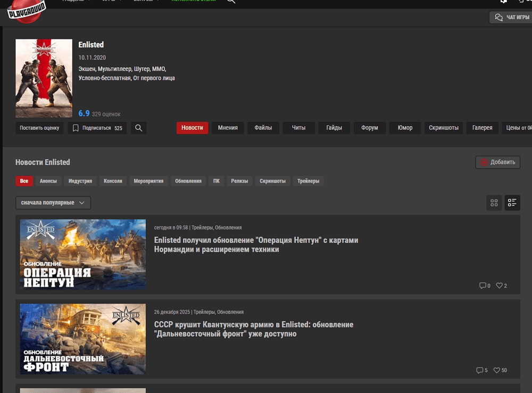The image size is (532, 393).
Task: Click the Трейлеры tag on the 26 декабря article
Action: [204, 312]
